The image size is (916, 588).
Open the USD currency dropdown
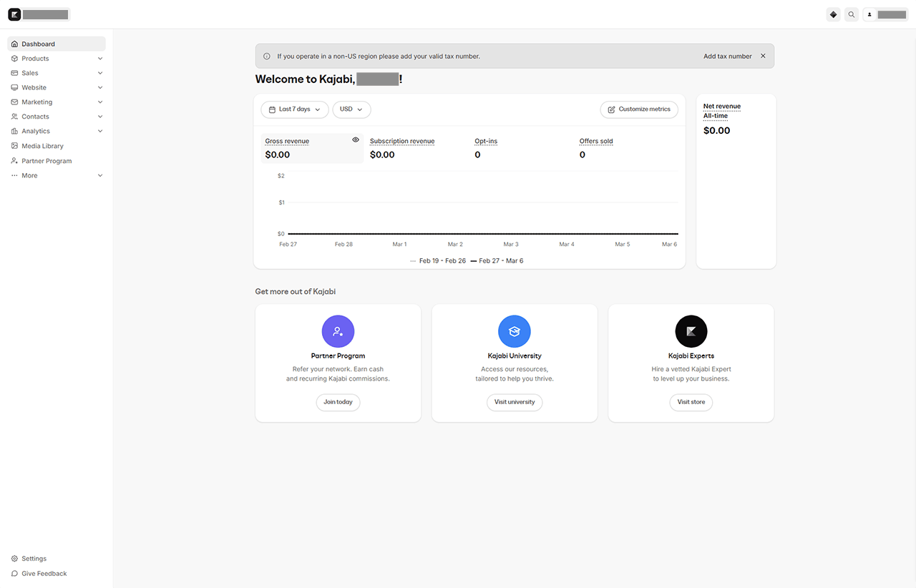tap(351, 109)
